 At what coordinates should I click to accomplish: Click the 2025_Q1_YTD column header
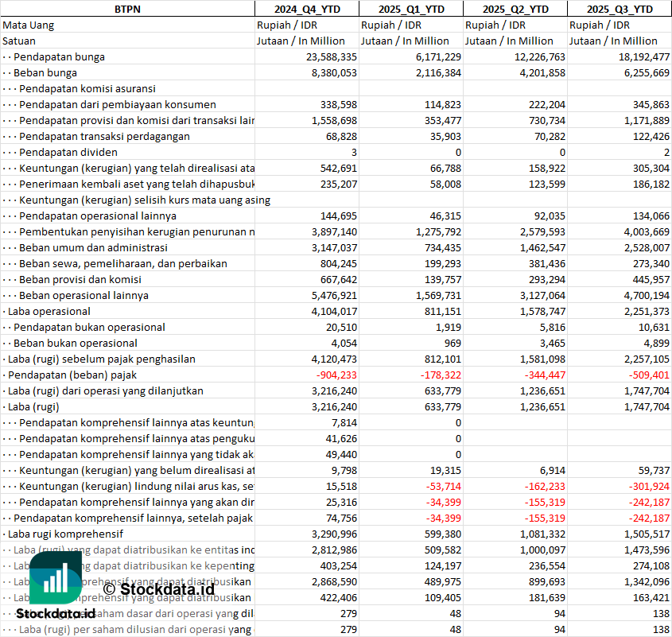[411, 9]
